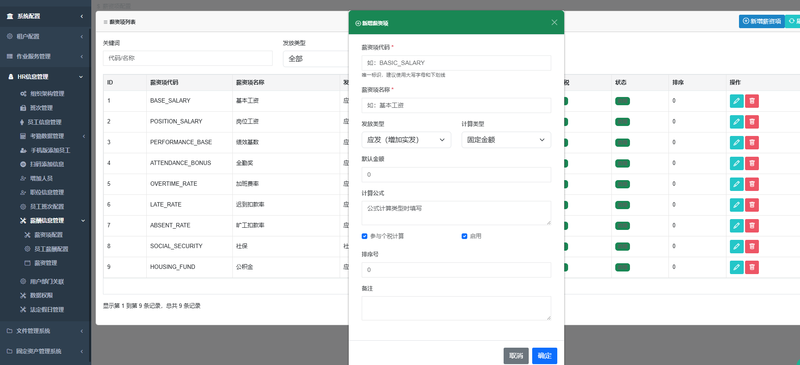Viewport: 800px width, 365px height.
Task: Delete the ABSENT_RATE row
Action: click(x=752, y=226)
